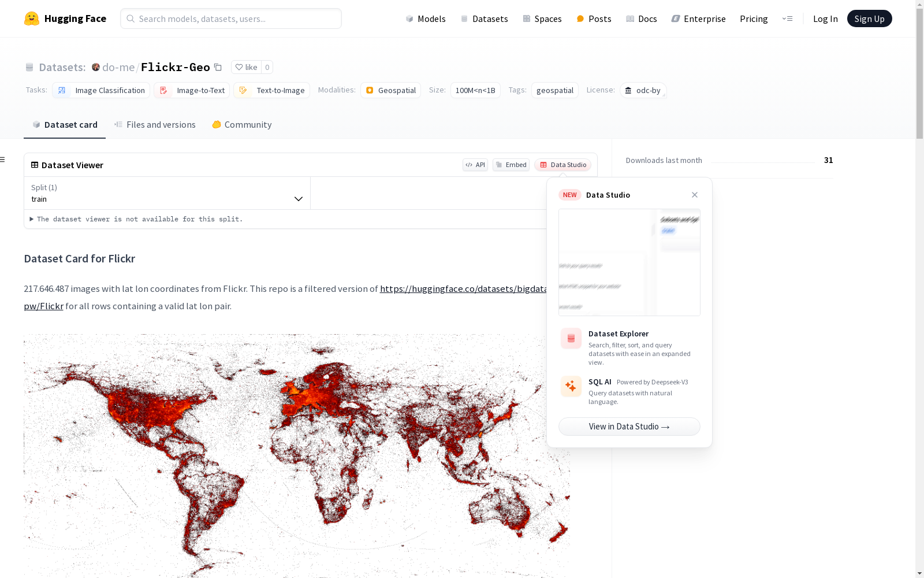The image size is (924, 578).
Task: Click View in Data Studio button
Action: pos(629,427)
